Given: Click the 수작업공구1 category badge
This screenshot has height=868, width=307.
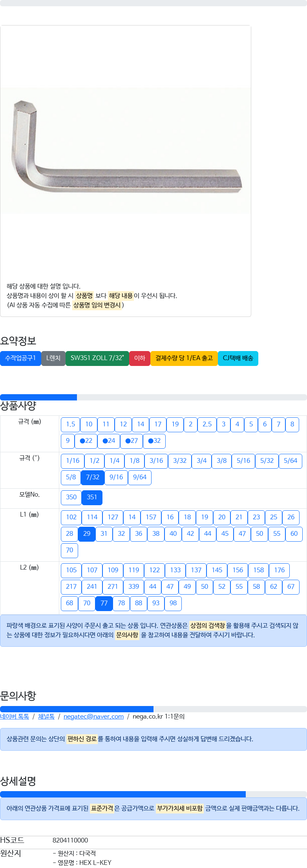Looking at the screenshot, I should click(20, 358).
